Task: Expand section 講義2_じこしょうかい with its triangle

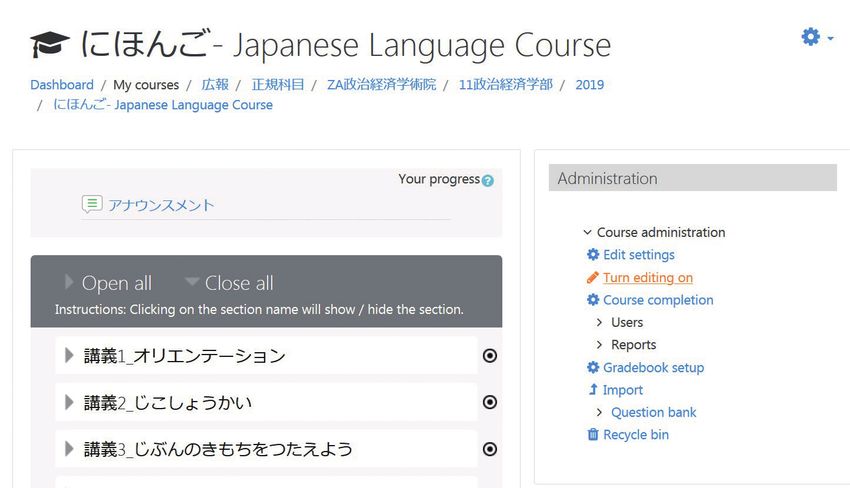Action: pyautogui.click(x=69, y=402)
